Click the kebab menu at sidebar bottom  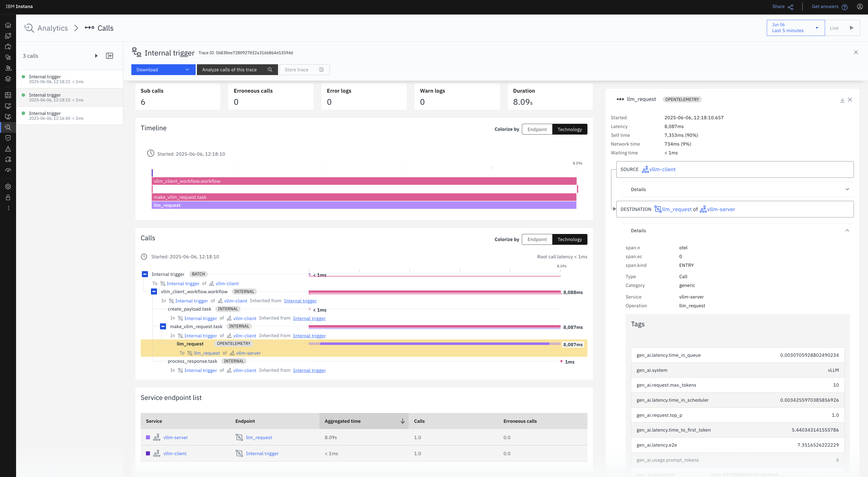[8, 208]
